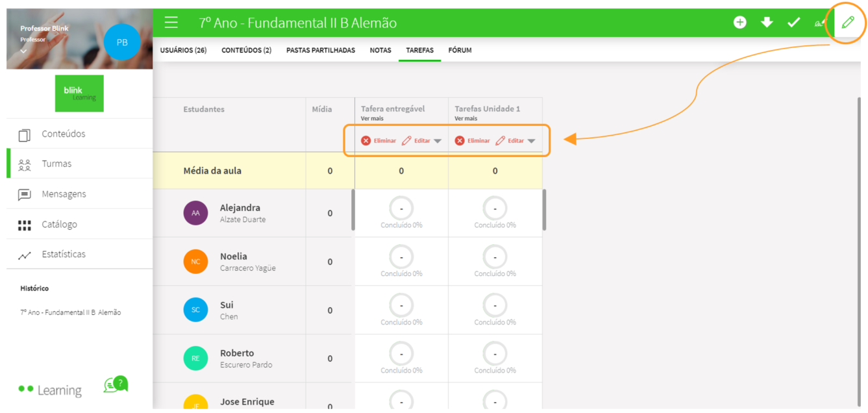Expand dropdown arrow under Tafera entregável
This screenshot has height=413, width=868.
point(438,141)
